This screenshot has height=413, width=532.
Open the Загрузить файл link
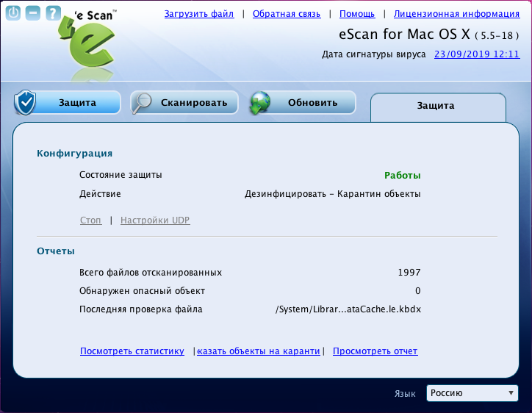(199, 14)
